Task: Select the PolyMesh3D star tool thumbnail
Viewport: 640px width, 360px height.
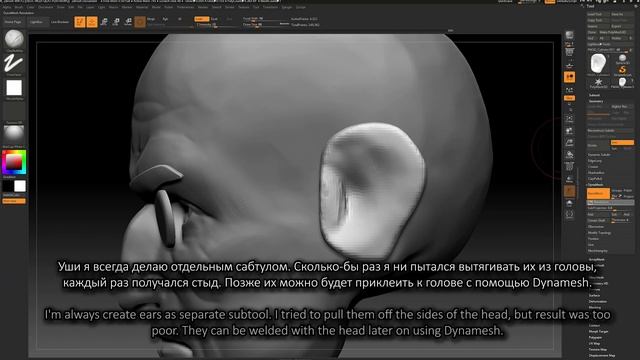Action: click(598, 83)
